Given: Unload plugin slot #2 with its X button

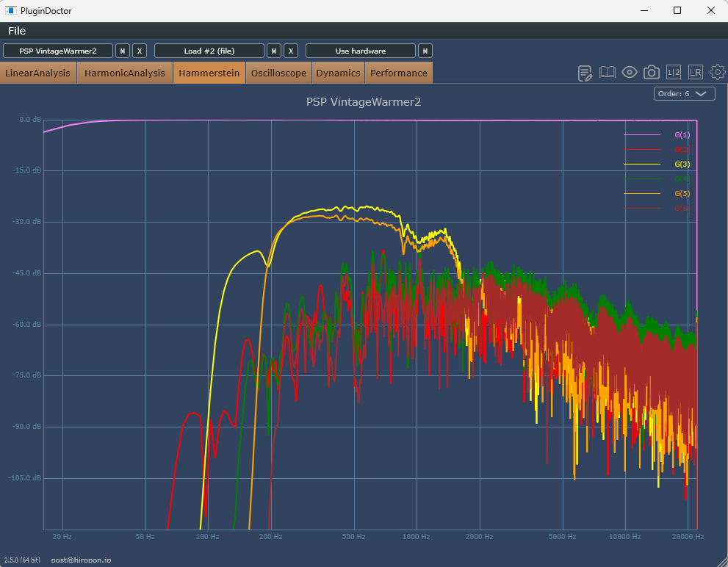Looking at the screenshot, I should click(x=291, y=51).
